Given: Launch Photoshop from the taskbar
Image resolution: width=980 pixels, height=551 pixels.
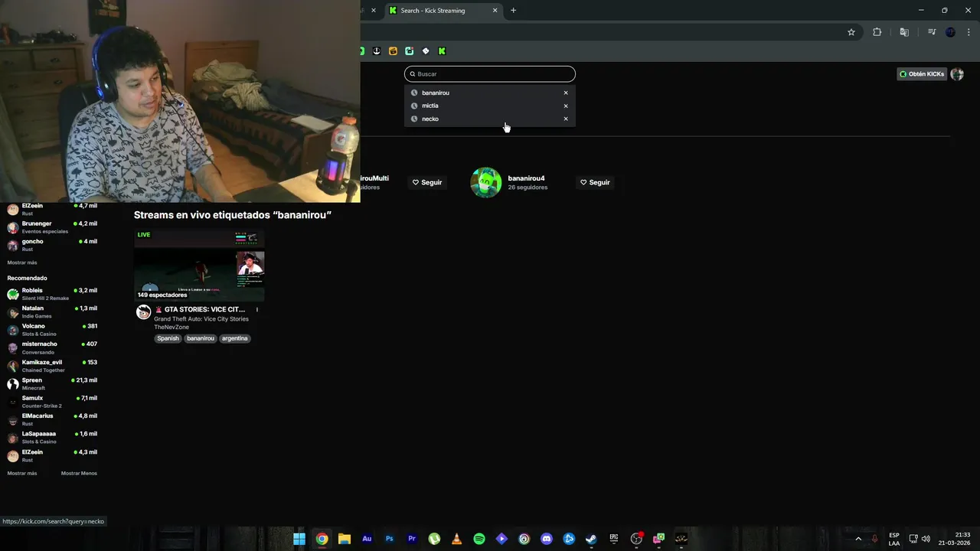Looking at the screenshot, I should [x=390, y=539].
